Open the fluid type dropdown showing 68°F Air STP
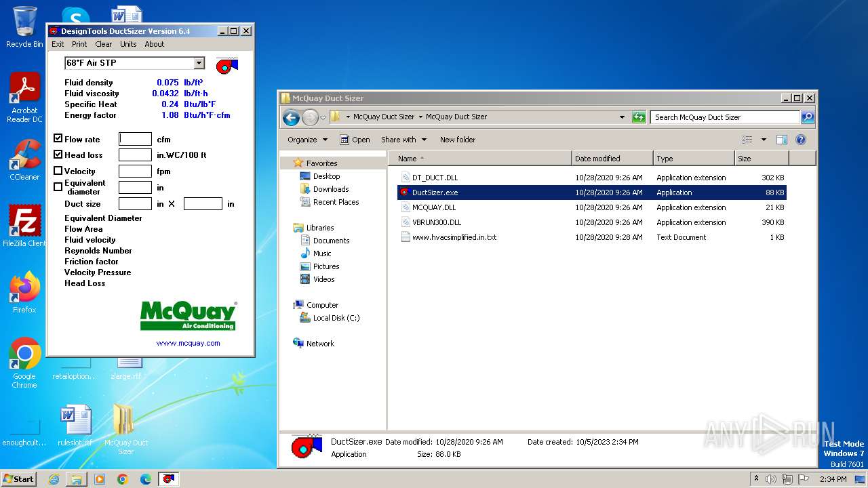868x488 pixels. (199, 63)
